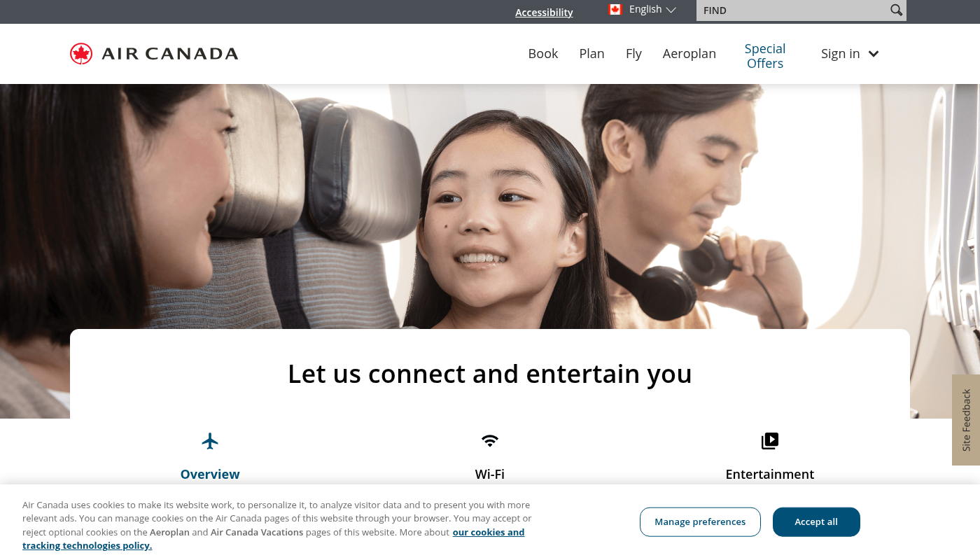Switch to the Wi-Fi tab label
Viewport: 980px width, 560px height.
pos(490,474)
